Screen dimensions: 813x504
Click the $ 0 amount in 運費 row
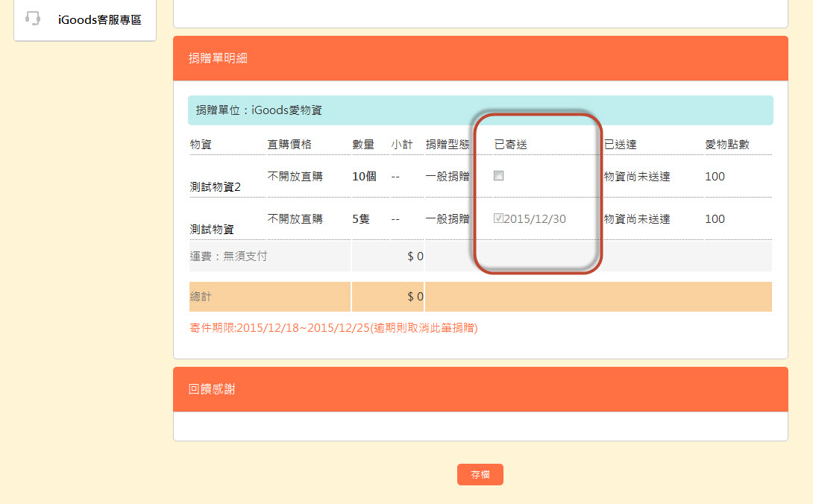[415, 256]
